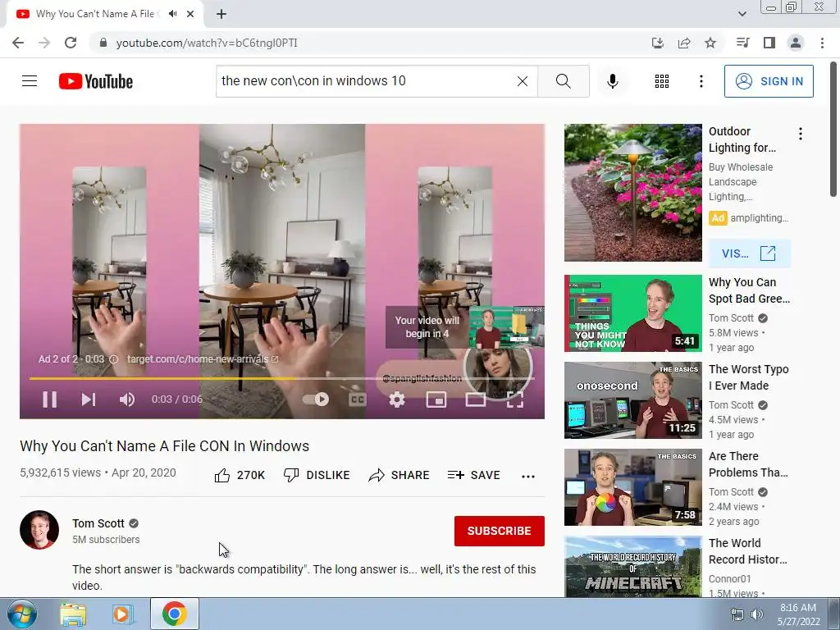This screenshot has width=840, height=630.
Task: Click SIGN IN button
Action: pos(769,81)
